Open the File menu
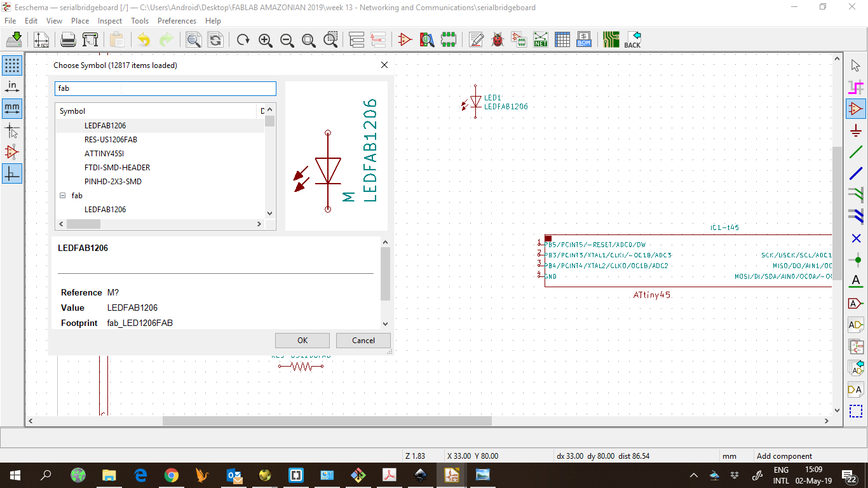Image resolution: width=868 pixels, height=488 pixels. (10, 21)
